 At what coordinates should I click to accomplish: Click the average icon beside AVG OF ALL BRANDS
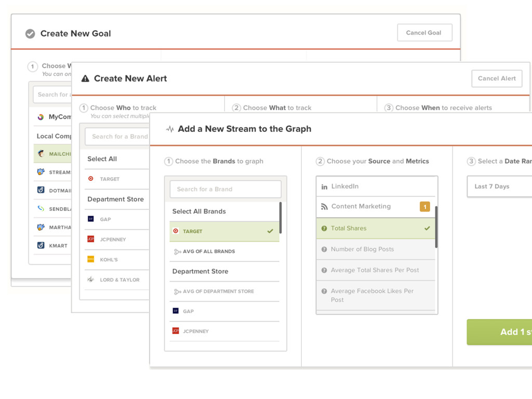coord(178,252)
